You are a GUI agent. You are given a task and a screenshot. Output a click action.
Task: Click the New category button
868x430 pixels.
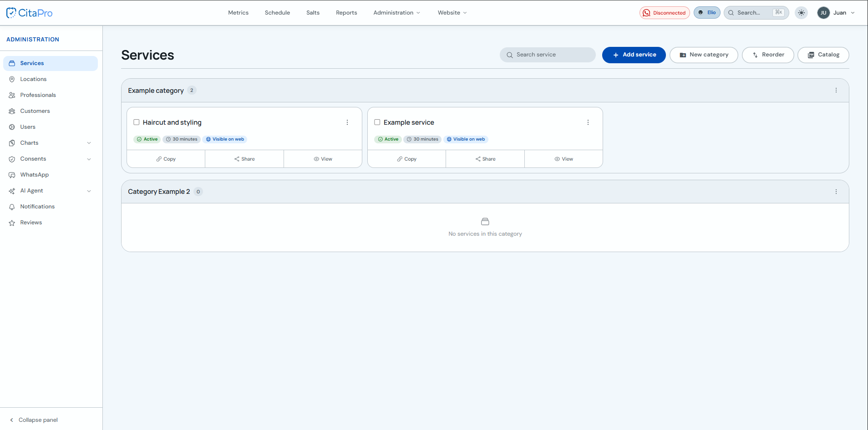point(704,55)
